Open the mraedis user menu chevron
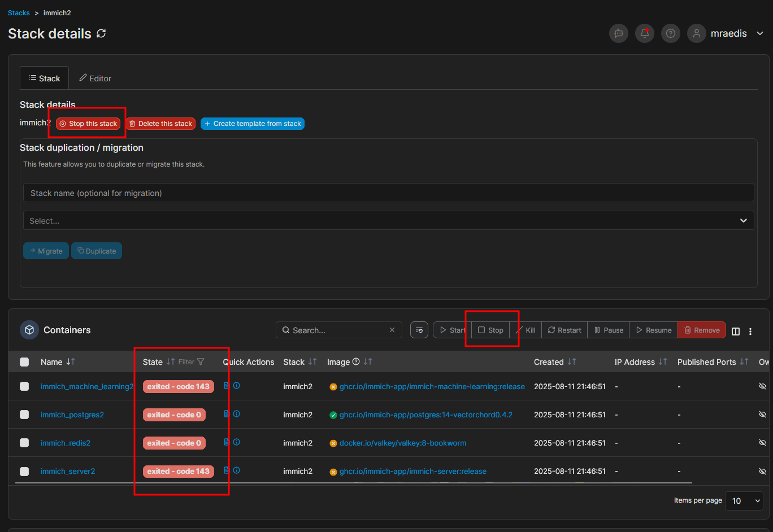 click(760, 33)
